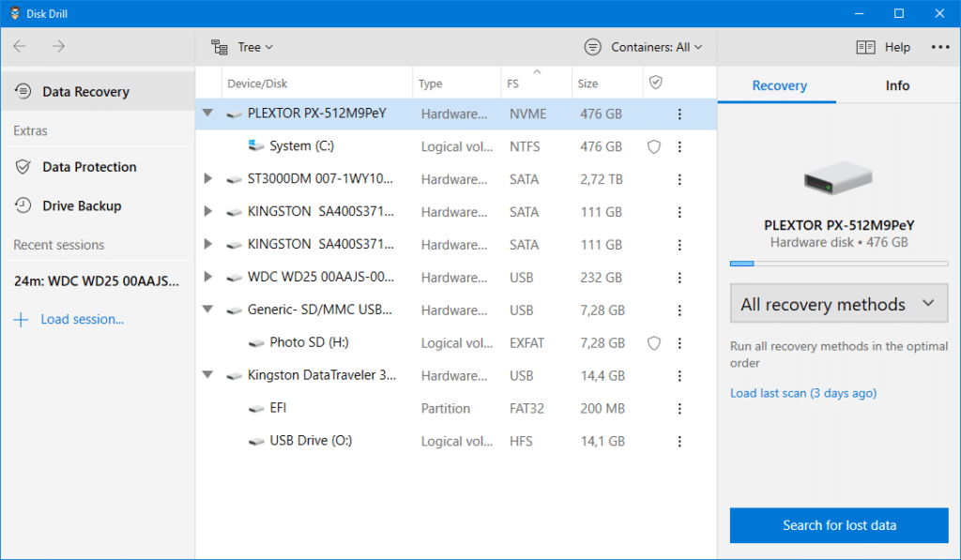Image resolution: width=961 pixels, height=560 pixels.
Task: Click the shield column header
Action: click(x=657, y=83)
